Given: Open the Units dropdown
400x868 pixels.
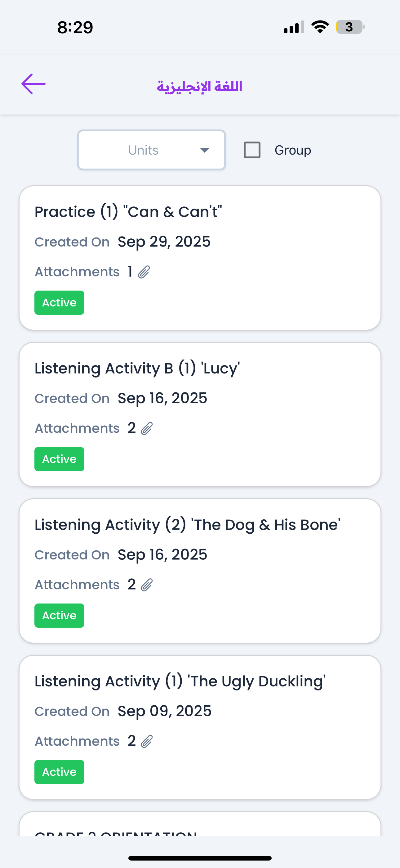Looking at the screenshot, I should pos(151,150).
